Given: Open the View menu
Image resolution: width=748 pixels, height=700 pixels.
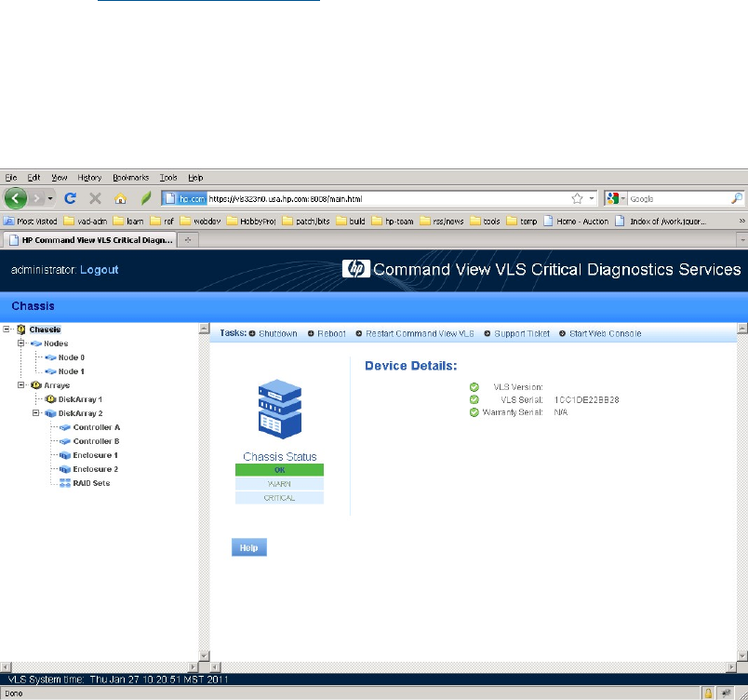Looking at the screenshot, I should tap(60, 178).
